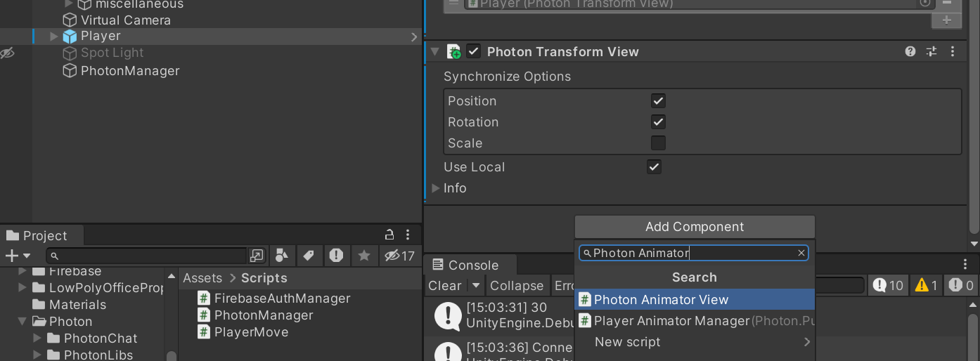Disable Photon Transform View component checkbox
Viewport: 980px width, 361px height.
tap(474, 51)
